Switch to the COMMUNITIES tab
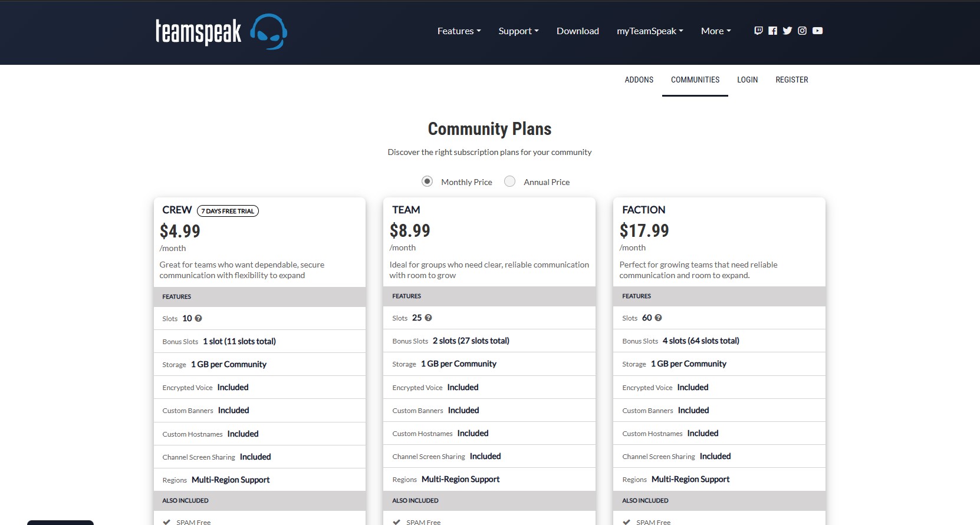 click(695, 80)
